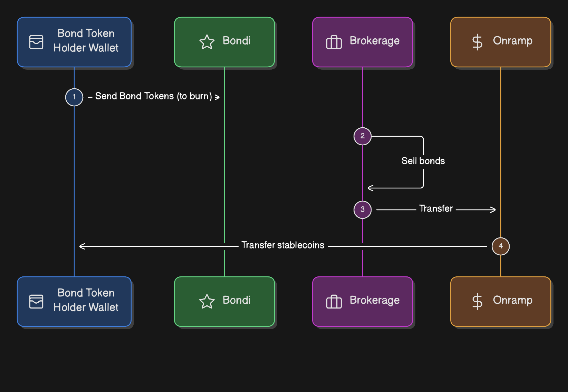The image size is (568, 392).
Task: Select step 4 circle marker
Action: pyautogui.click(x=501, y=246)
